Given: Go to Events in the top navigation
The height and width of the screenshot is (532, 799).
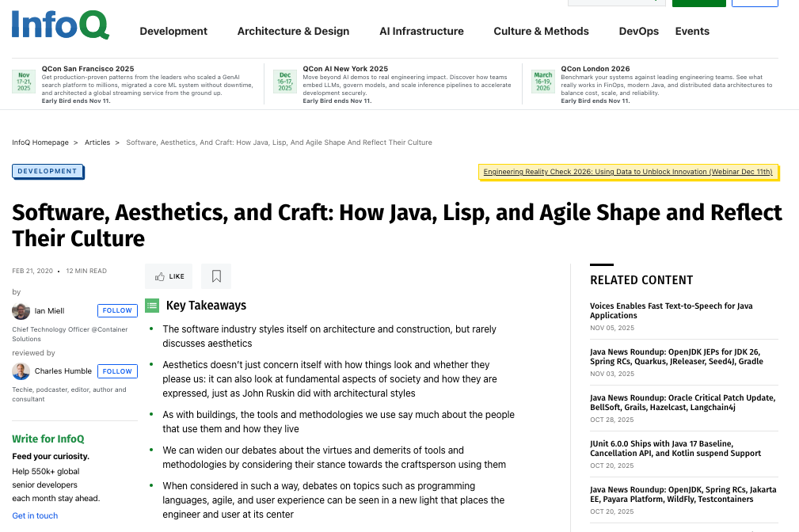Looking at the screenshot, I should click(692, 32).
